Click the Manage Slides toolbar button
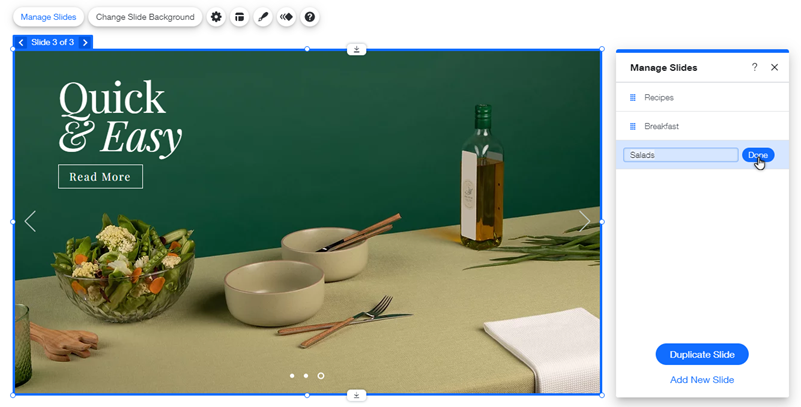The height and width of the screenshot is (407, 801). (x=48, y=17)
